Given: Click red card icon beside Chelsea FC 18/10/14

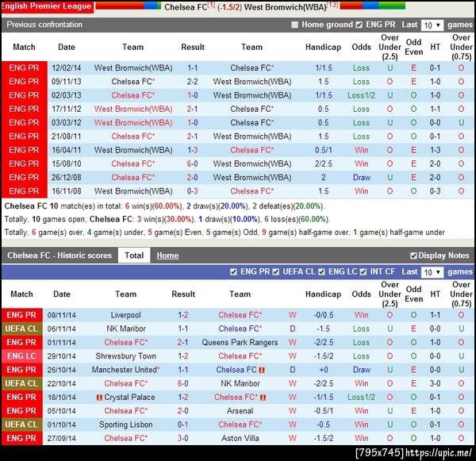Looking at the screenshot, I should [x=263, y=398].
